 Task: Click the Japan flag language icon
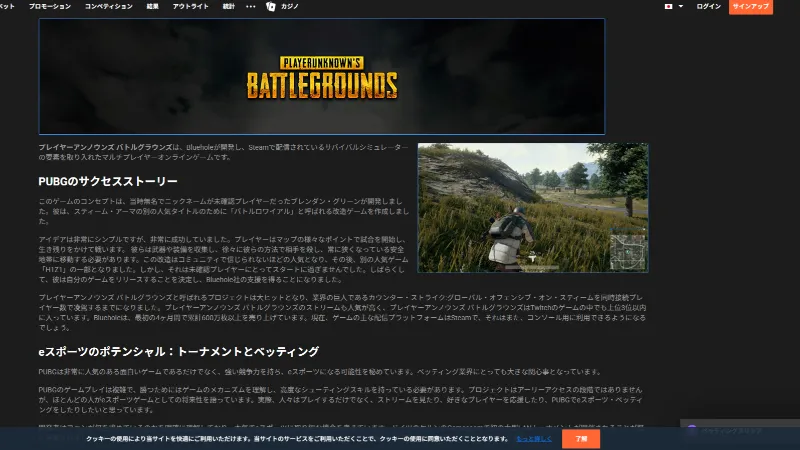668,6
